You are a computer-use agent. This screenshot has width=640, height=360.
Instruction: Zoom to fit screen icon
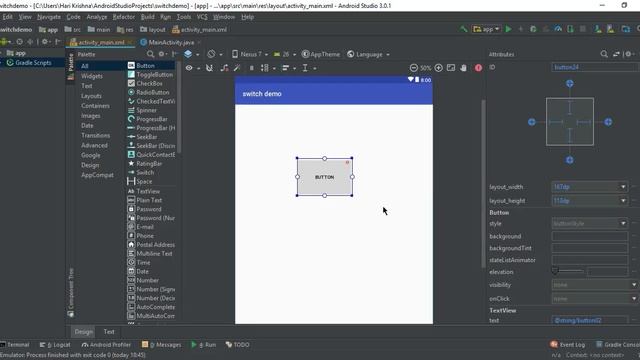451,68
